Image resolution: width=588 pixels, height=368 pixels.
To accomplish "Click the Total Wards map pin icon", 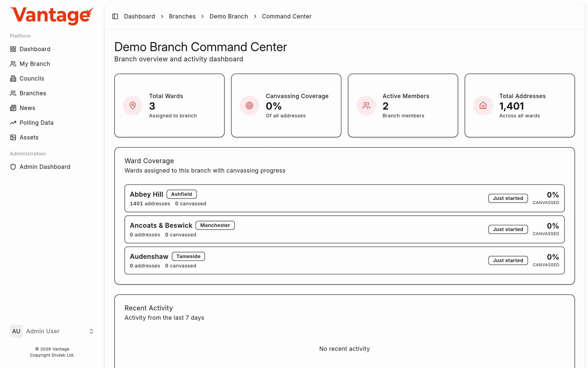I will [133, 105].
